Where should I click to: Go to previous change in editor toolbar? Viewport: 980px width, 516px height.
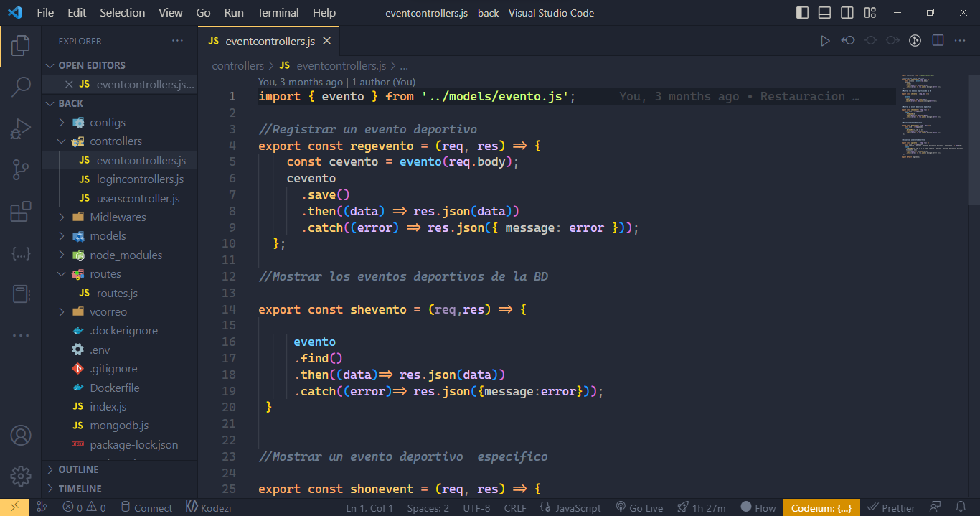coord(848,41)
